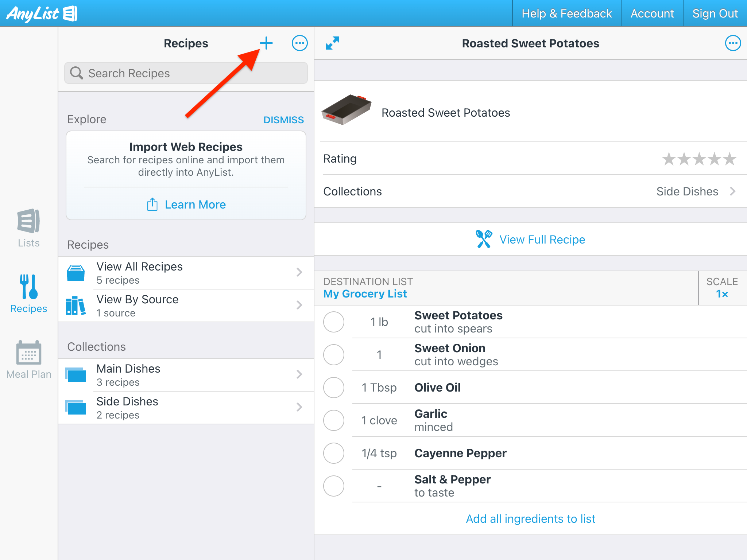Image resolution: width=747 pixels, height=560 pixels.
Task: Open the Recipes panel more options menu
Action: [x=299, y=43]
